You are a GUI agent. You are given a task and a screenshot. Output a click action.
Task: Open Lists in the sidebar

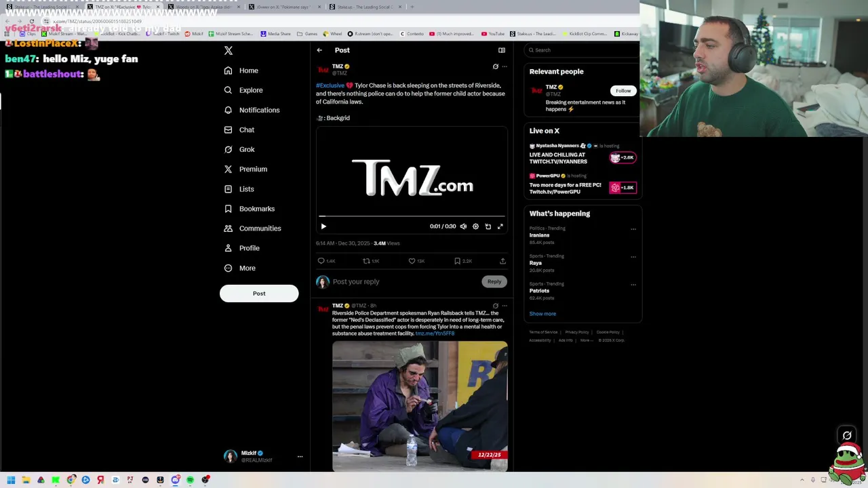(x=239, y=189)
